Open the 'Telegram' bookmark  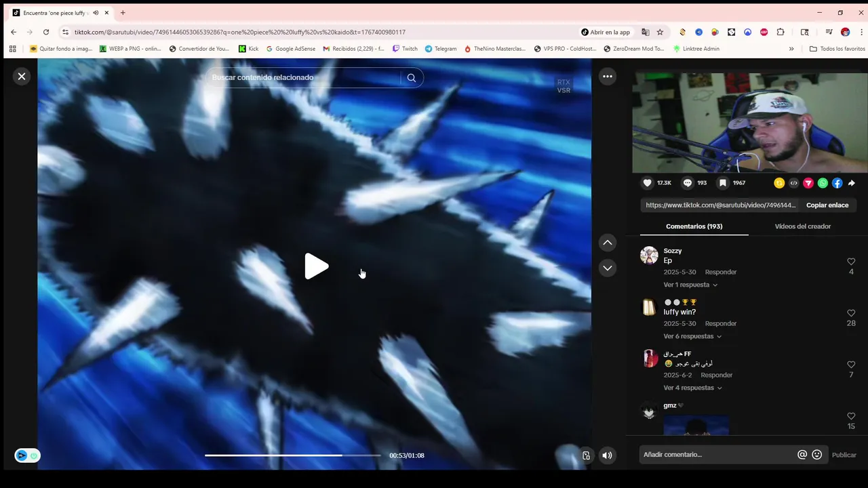[x=441, y=49]
